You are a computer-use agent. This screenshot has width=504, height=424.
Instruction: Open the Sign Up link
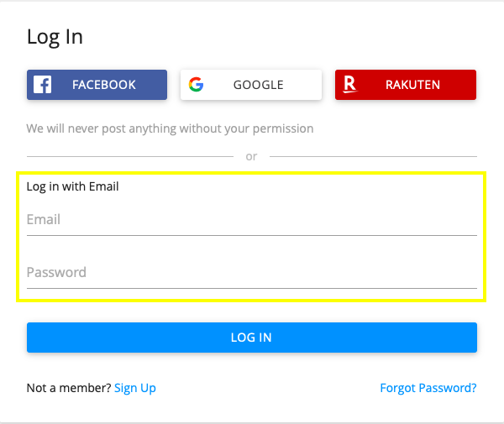[135, 389]
